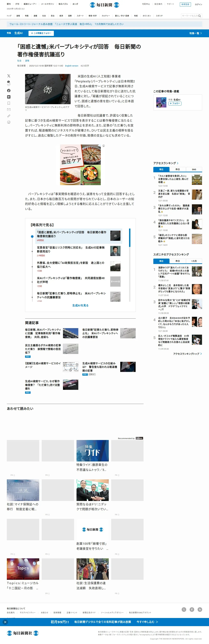Go to the 毎日新聞 home page via the top logo
The width and height of the screenshot is (209, 644).
pyautogui.click(x=104, y=5)
